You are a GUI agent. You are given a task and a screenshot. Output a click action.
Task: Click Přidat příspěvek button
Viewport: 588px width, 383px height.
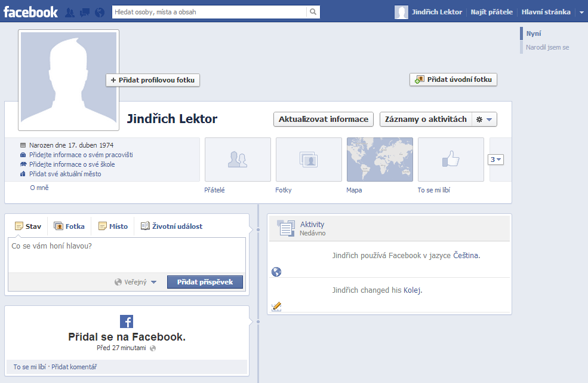coord(205,282)
